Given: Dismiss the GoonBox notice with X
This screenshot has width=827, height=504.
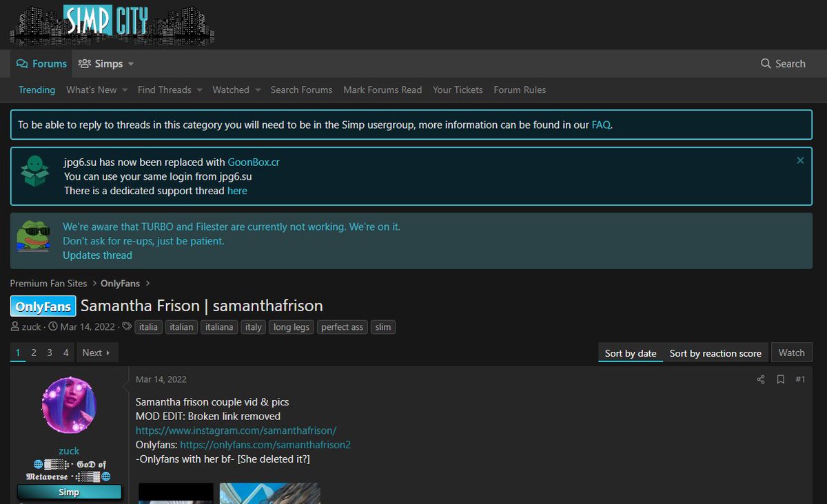Looking at the screenshot, I should coord(800,160).
